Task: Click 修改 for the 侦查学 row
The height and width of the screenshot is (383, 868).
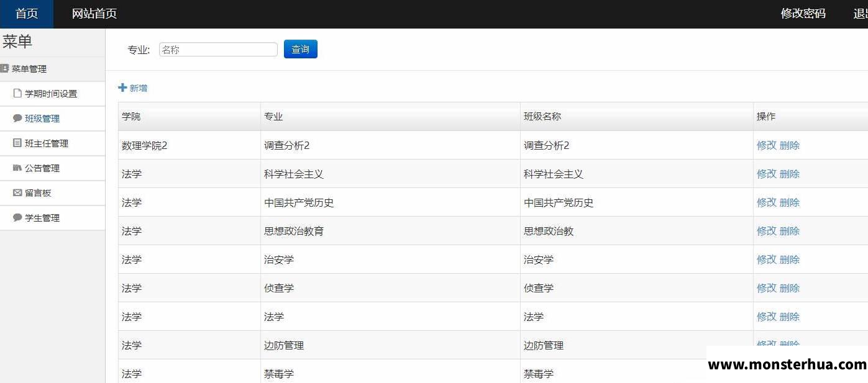Action: (767, 288)
